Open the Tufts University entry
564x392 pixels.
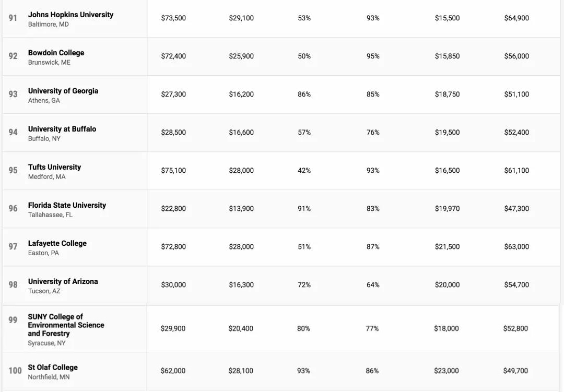54,167
